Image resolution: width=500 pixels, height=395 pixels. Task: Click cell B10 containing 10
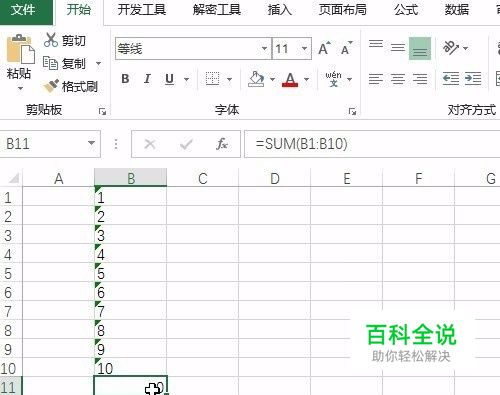(x=131, y=368)
